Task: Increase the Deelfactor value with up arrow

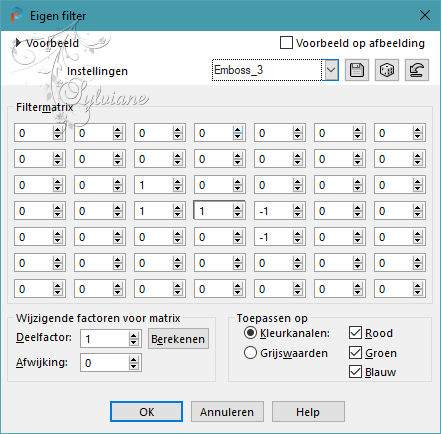Action: click(134, 336)
